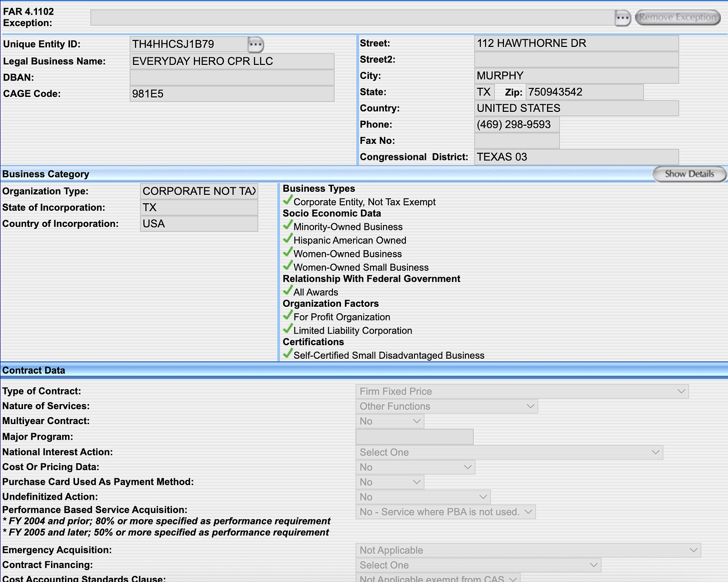728x582 pixels.
Task: Click the CAGE Code field 981E5
Action: 232,94
